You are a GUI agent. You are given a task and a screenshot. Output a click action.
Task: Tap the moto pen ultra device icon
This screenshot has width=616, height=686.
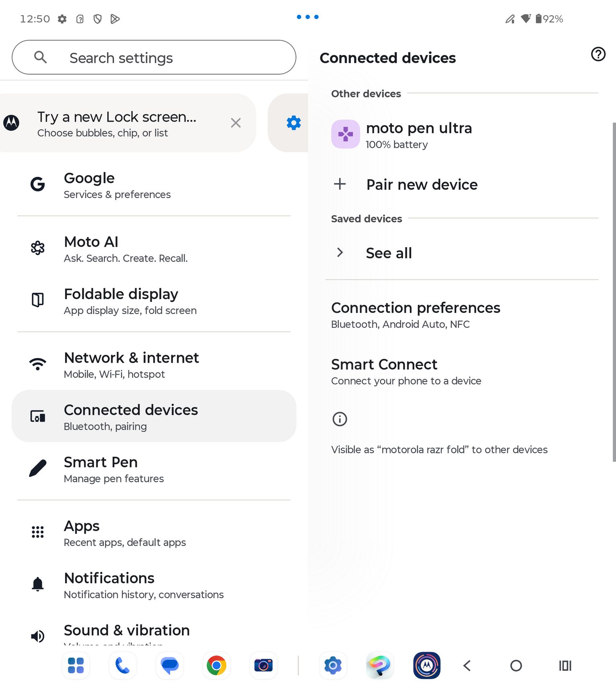(x=345, y=134)
